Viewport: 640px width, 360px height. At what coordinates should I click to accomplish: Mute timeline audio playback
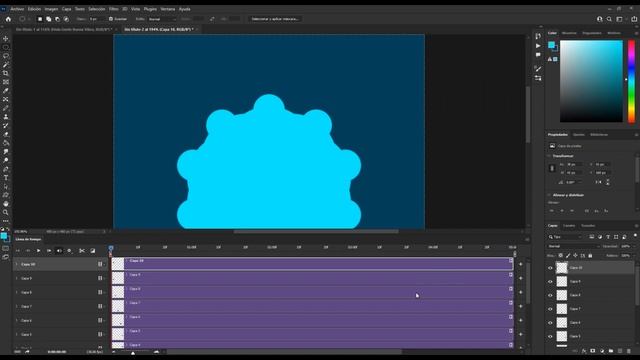tap(59, 251)
